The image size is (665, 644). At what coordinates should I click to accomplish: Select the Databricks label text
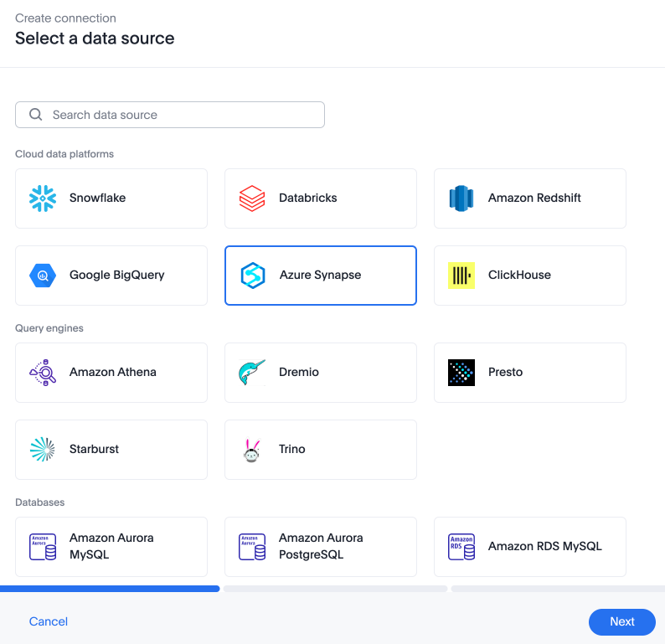[308, 198]
